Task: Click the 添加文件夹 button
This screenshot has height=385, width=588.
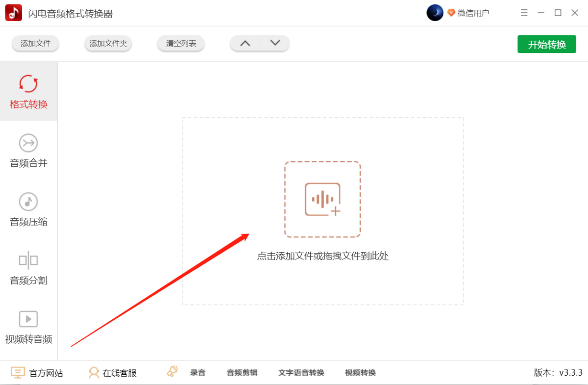Action: point(108,44)
